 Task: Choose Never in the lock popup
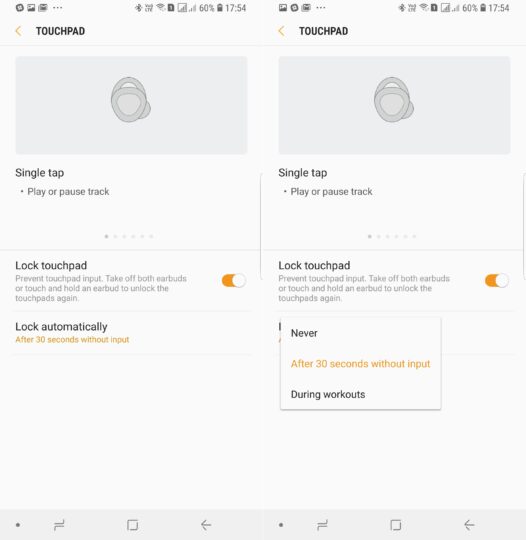361,333
